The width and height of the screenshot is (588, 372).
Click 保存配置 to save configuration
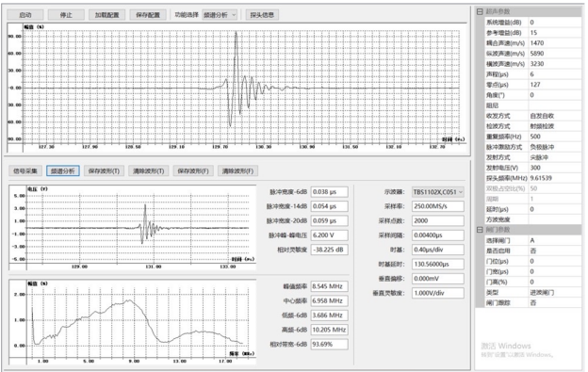(148, 15)
